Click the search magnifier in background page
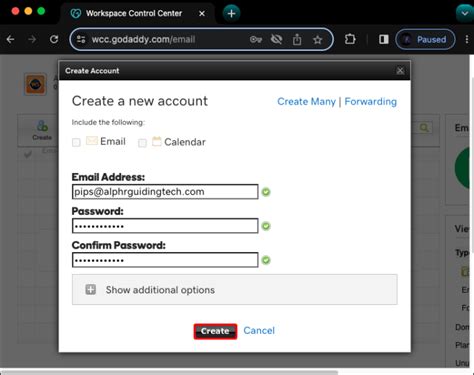This screenshot has width=474, height=375. point(424,128)
